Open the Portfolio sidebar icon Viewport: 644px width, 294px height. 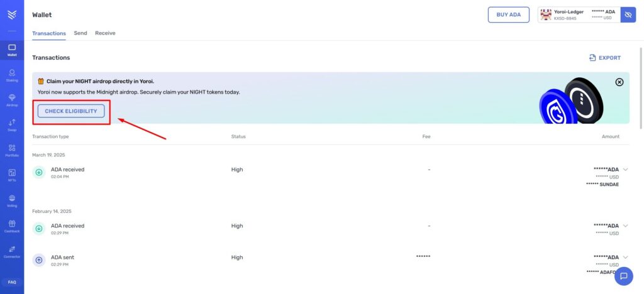click(12, 150)
